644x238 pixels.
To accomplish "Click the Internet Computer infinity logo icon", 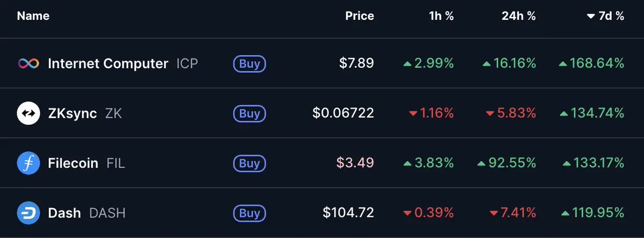I will point(28,63).
